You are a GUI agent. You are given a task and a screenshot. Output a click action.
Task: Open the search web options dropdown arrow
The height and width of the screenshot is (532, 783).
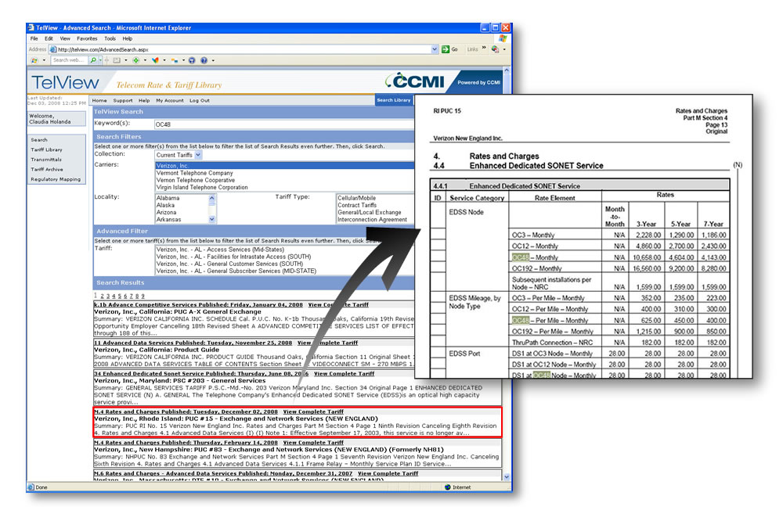(x=100, y=60)
